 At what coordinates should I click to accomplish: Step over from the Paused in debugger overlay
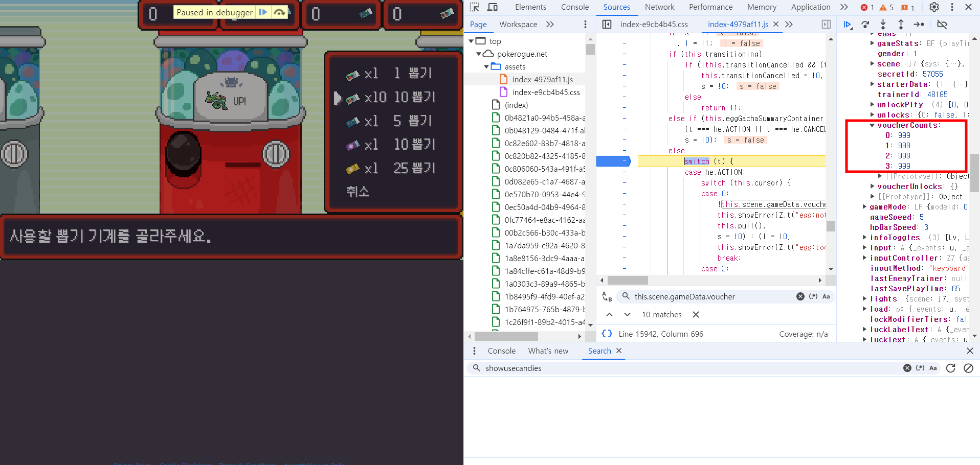coord(279,12)
